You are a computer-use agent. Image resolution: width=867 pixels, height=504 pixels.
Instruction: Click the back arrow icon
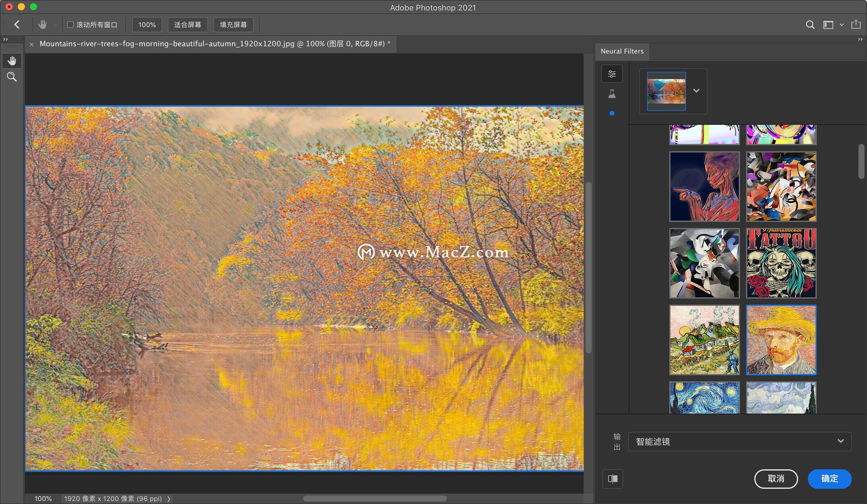(x=17, y=25)
